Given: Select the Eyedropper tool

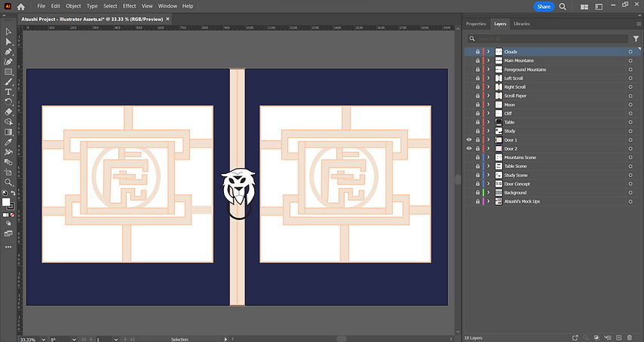Looking at the screenshot, I should pos(8,142).
